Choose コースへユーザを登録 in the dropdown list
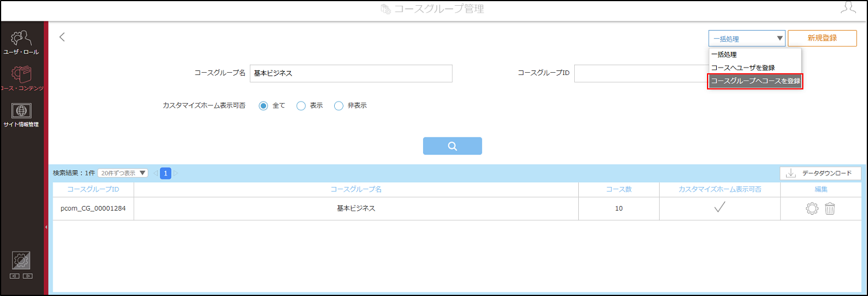This screenshot has height=296, width=868. click(x=755, y=68)
